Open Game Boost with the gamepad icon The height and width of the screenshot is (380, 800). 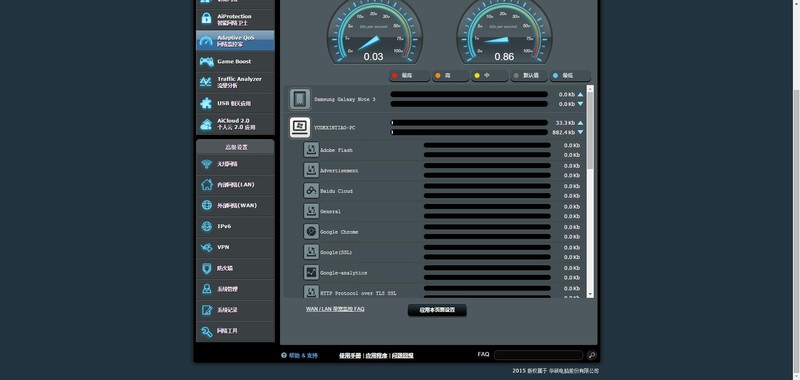[235, 62]
